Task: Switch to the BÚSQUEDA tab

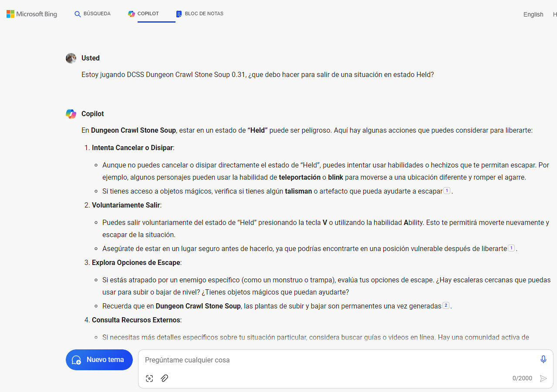Action: 92,14
